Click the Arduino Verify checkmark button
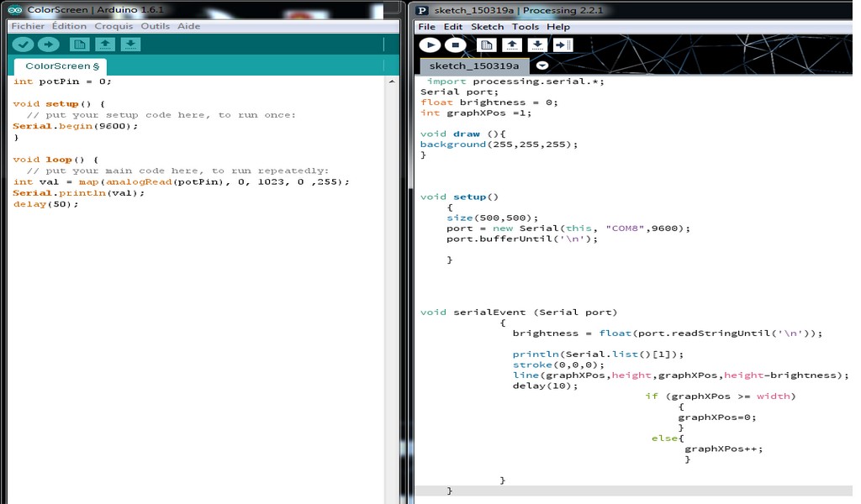The width and height of the screenshot is (861, 504). 23,45
